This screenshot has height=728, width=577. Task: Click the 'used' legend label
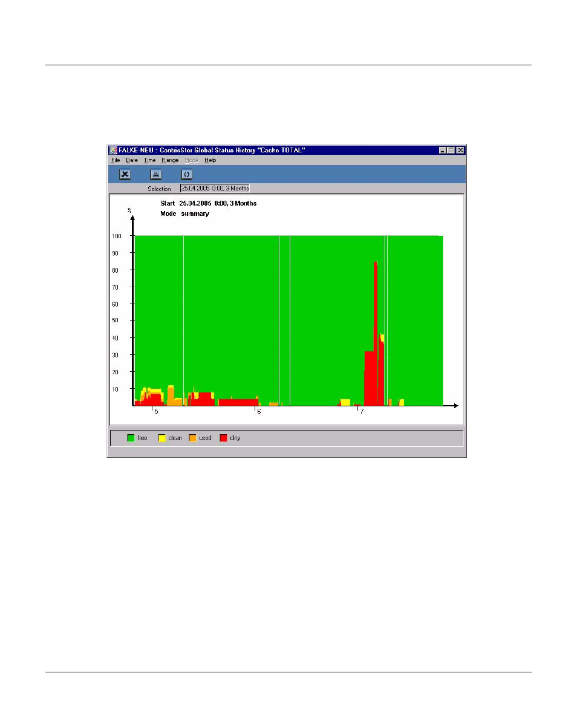[205, 438]
